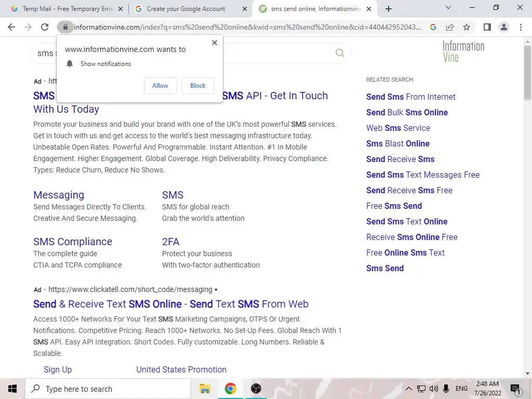Open site info via the lock icon

pos(65,27)
